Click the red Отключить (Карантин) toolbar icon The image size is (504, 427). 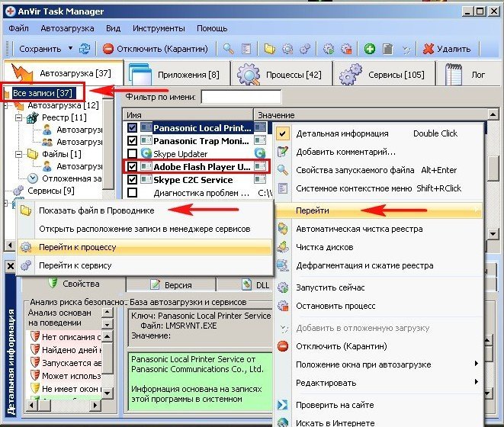(108, 49)
